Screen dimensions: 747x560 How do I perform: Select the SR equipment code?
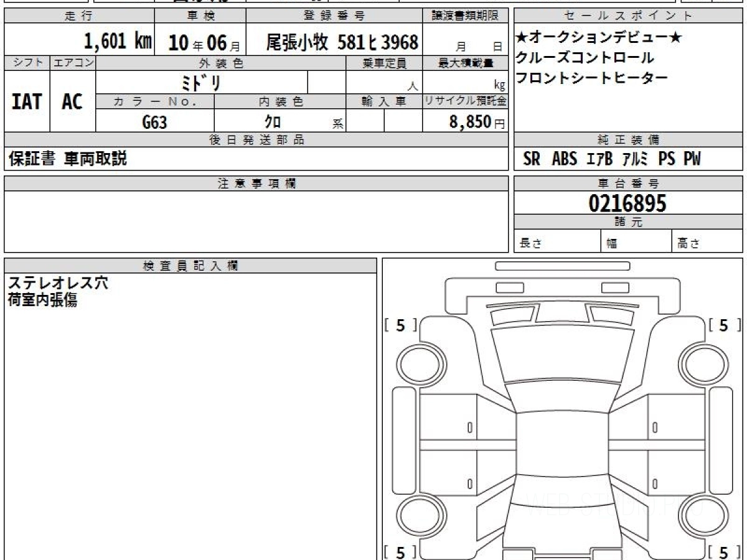[x=532, y=159]
